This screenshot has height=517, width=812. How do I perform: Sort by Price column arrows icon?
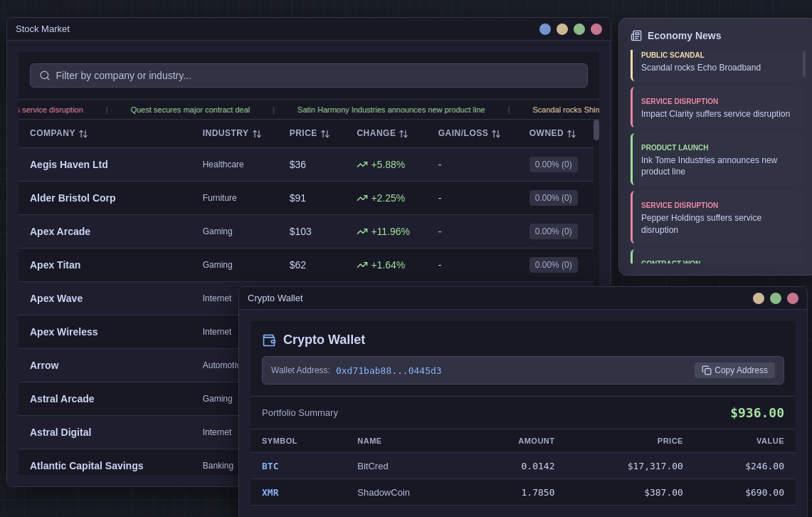click(x=325, y=134)
